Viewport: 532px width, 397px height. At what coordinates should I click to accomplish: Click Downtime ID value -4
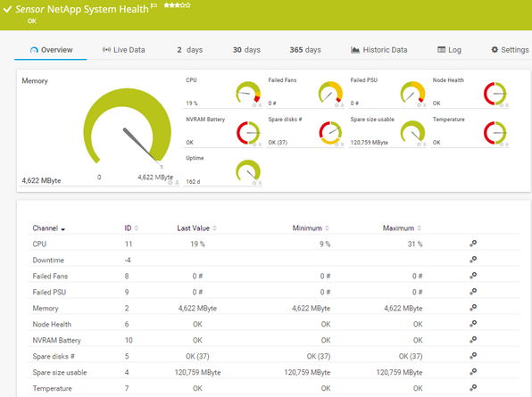click(128, 260)
